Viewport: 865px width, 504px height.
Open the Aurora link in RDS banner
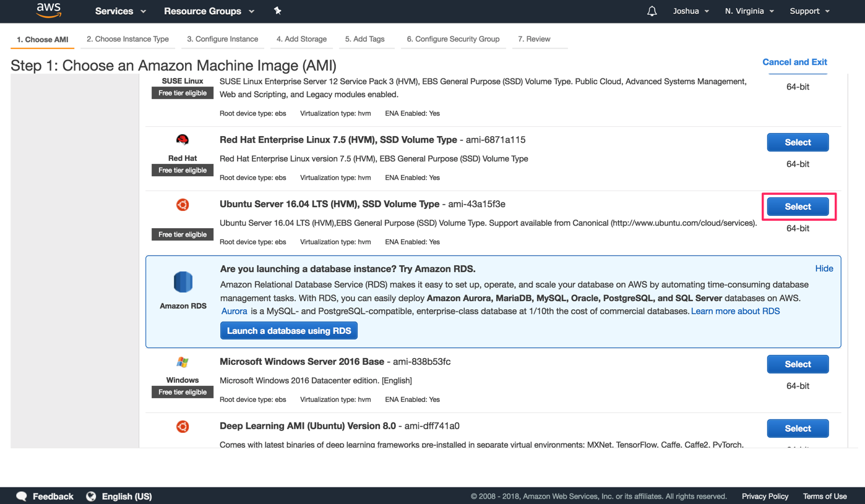(235, 311)
